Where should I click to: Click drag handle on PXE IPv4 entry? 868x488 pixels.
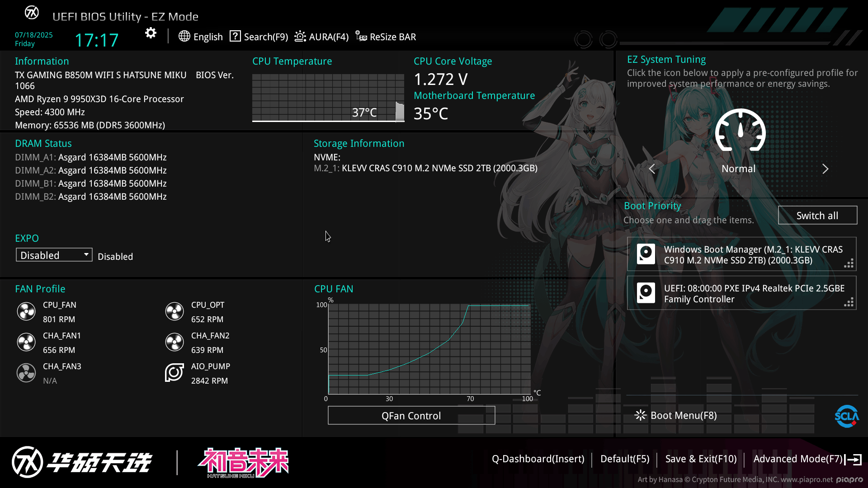click(x=849, y=302)
